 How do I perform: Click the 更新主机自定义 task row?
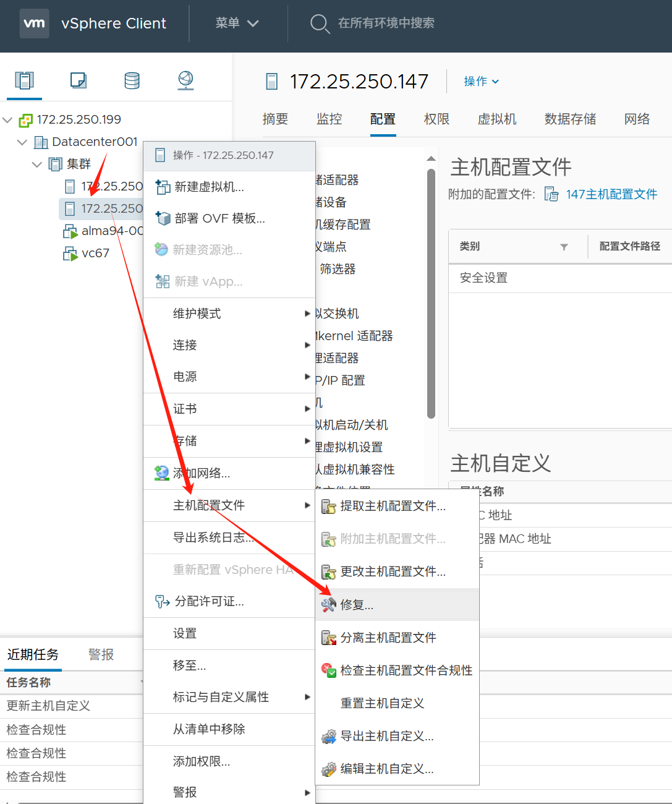point(72,706)
